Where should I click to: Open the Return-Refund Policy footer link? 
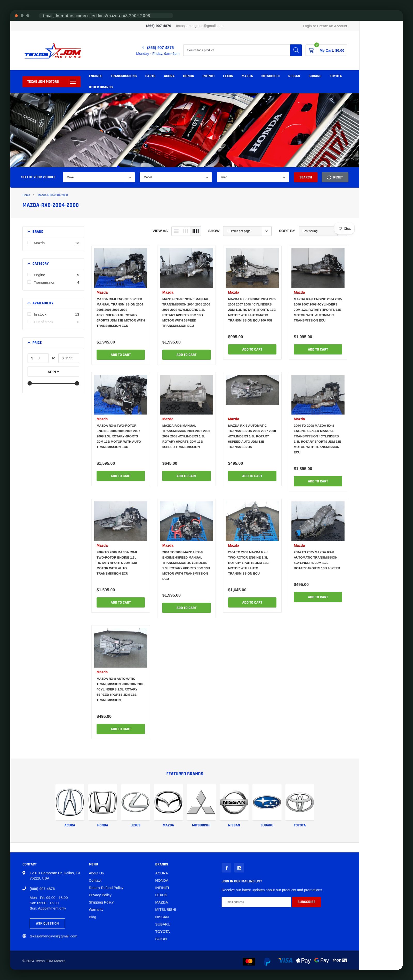point(106,888)
